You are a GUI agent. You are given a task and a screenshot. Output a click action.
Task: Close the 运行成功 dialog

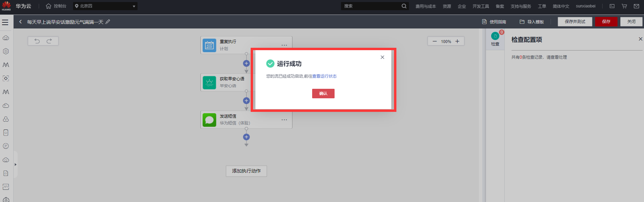382,57
